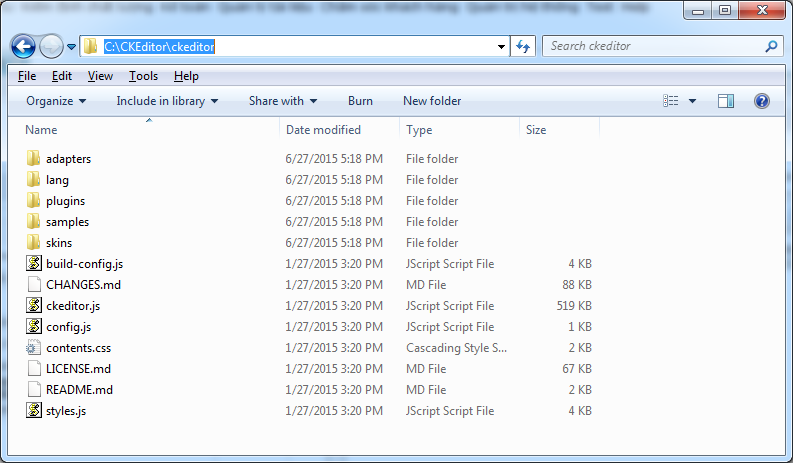Close the Explorer window

point(762,10)
